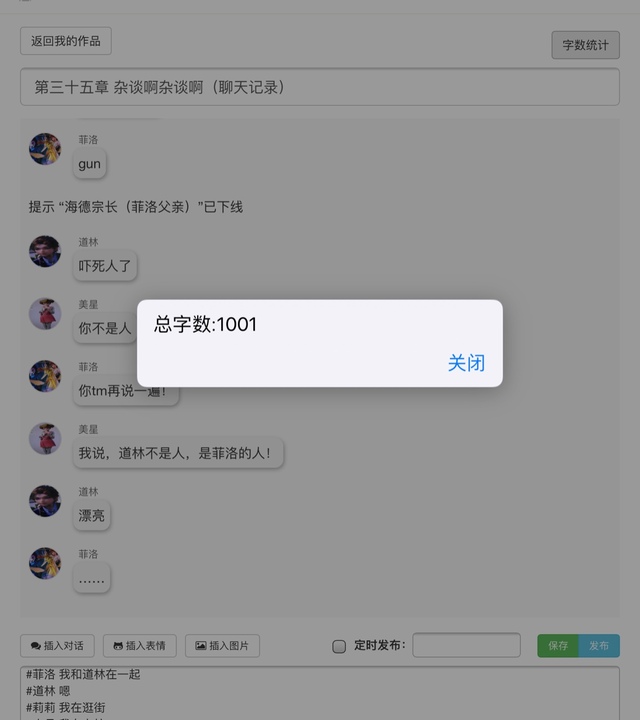The height and width of the screenshot is (720, 640).
Task: Click the system notice 海德宗长已下线
Action: (x=135, y=207)
